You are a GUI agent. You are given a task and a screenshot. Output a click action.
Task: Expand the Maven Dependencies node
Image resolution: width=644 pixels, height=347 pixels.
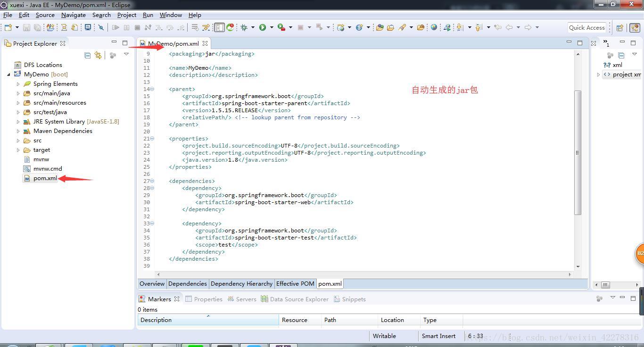(x=18, y=131)
